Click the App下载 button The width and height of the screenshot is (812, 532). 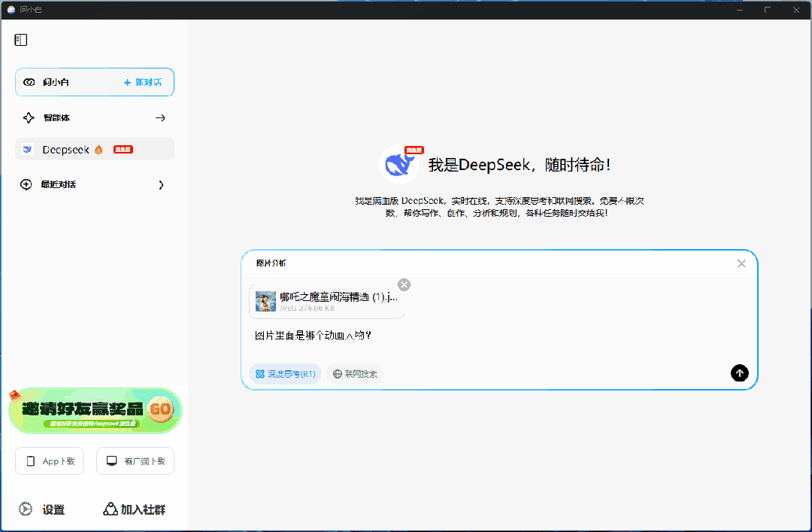[50, 461]
